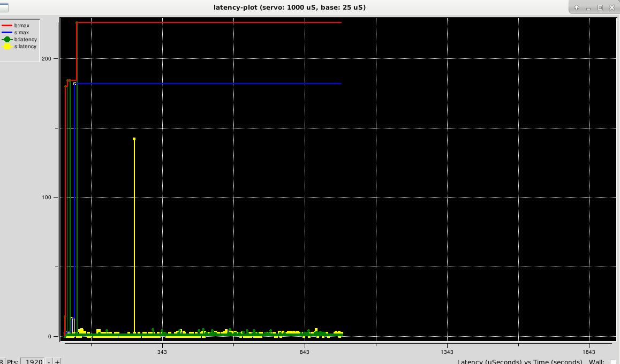
Task: Click the roll-up arrow in the title bar
Action: click(x=577, y=7)
